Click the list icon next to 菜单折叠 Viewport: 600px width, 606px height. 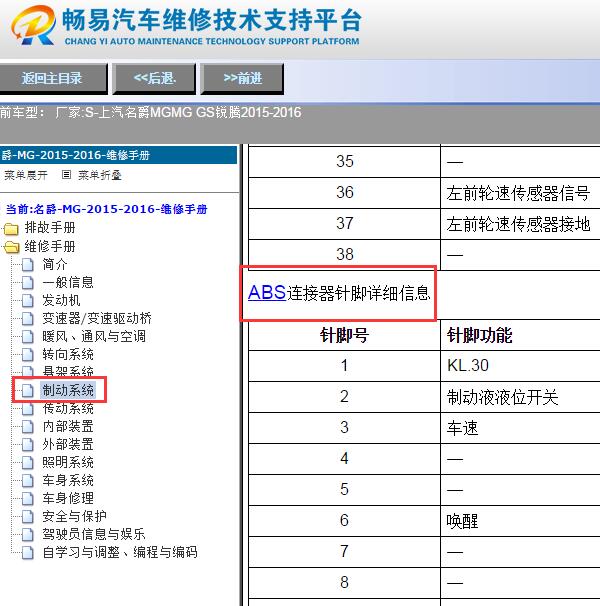click(x=66, y=175)
